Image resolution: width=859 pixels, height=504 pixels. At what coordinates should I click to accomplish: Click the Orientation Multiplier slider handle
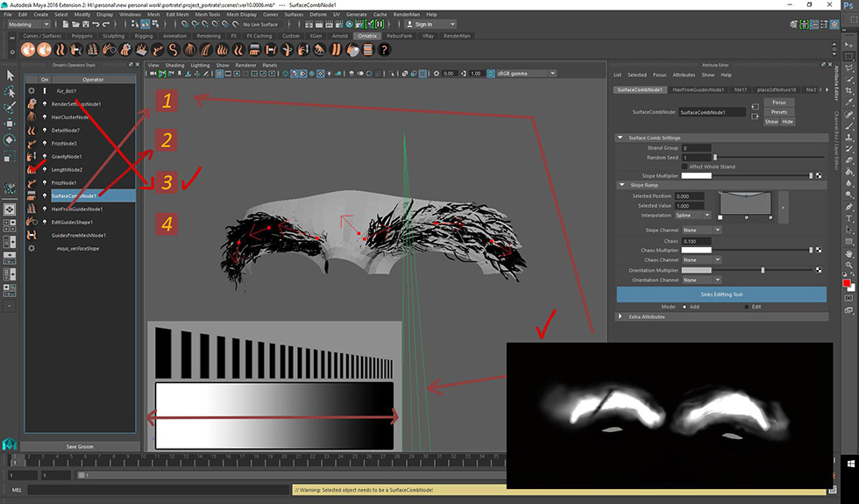pyautogui.click(x=762, y=270)
